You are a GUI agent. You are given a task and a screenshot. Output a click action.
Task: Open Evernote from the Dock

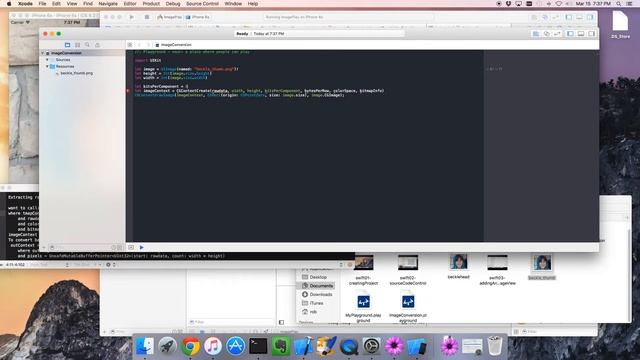pyautogui.click(x=281, y=346)
